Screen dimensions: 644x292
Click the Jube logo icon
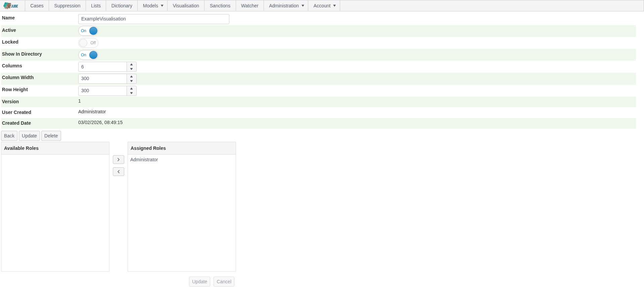(11, 6)
